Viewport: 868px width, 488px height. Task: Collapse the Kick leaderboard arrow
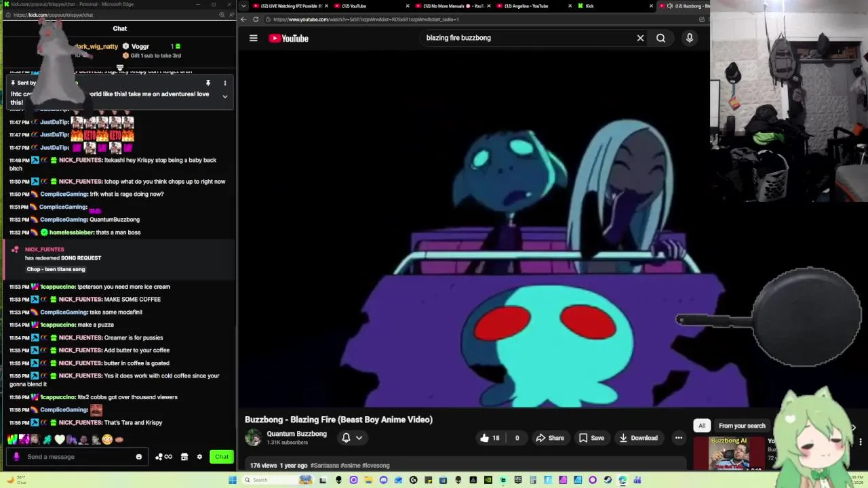pos(120,67)
